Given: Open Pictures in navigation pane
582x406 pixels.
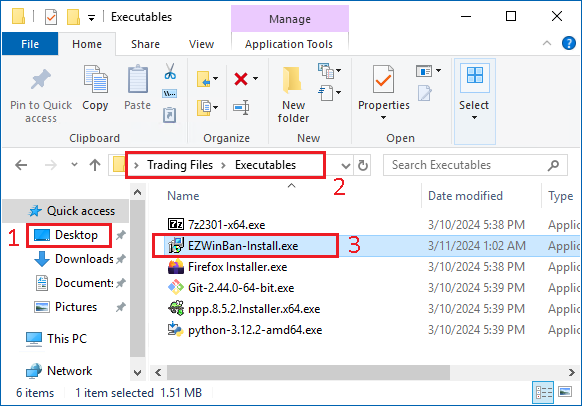Looking at the screenshot, I should click(66, 307).
